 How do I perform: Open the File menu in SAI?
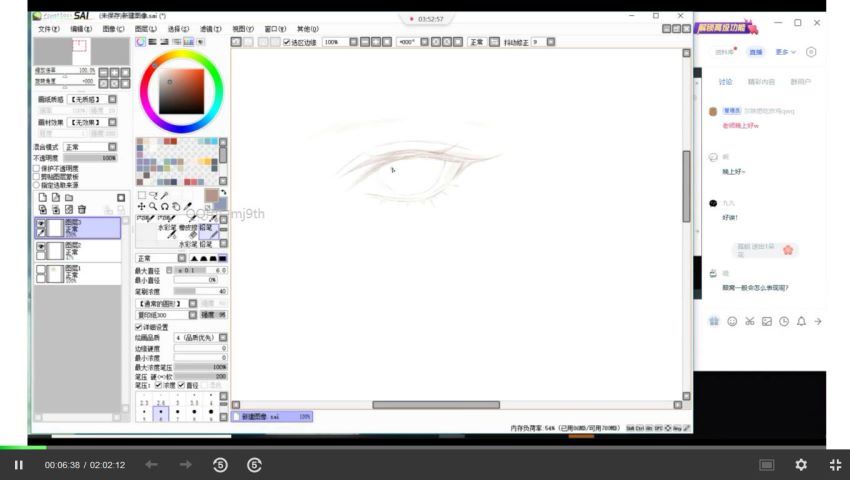click(48, 29)
